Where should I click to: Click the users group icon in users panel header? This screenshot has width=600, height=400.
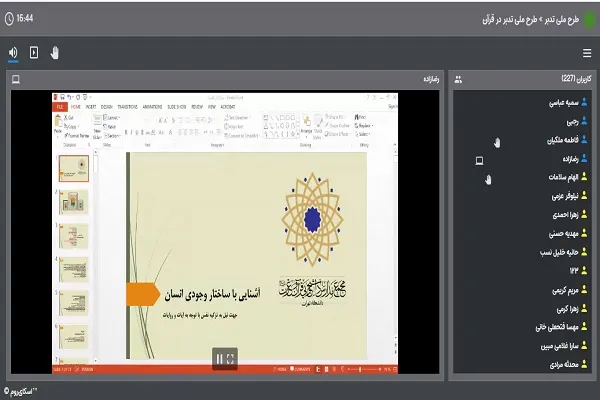[x=458, y=80]
